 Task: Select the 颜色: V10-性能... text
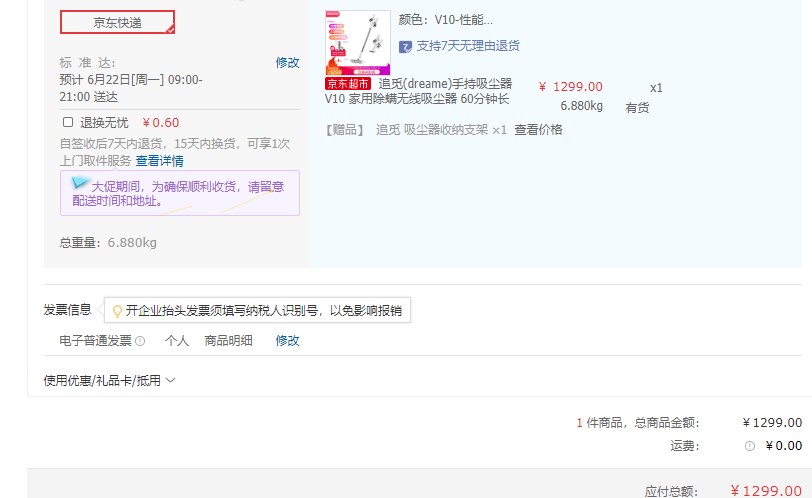[445, 20]
